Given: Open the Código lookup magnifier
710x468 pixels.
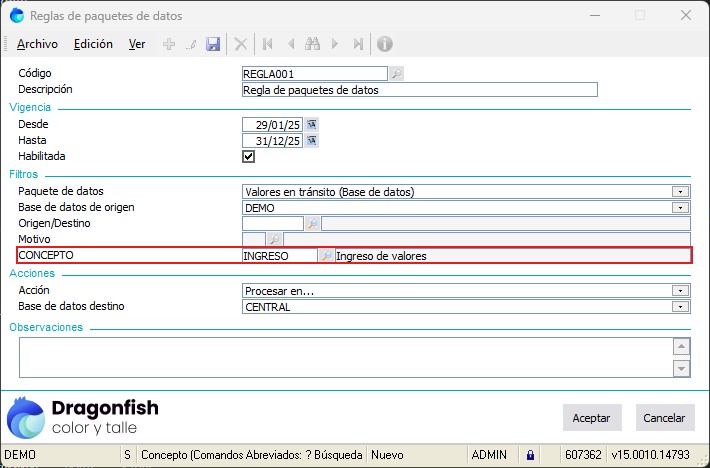Looking at the screenshot, I should (396, 73).
